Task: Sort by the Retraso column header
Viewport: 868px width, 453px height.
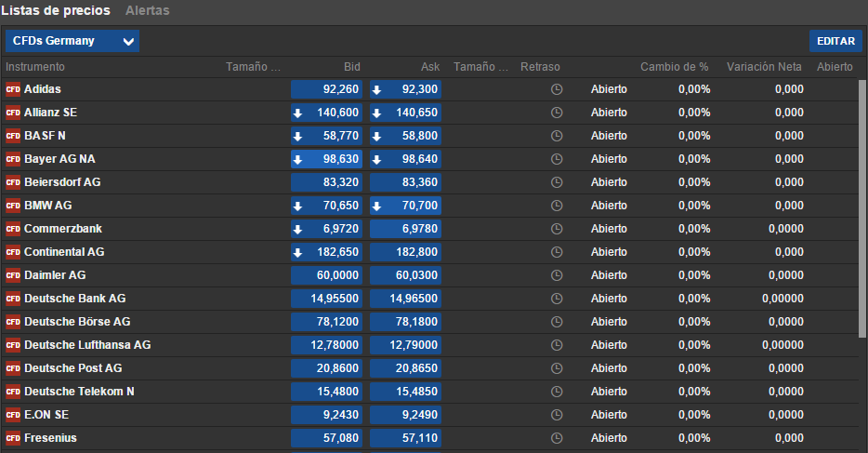Action: 540,67
